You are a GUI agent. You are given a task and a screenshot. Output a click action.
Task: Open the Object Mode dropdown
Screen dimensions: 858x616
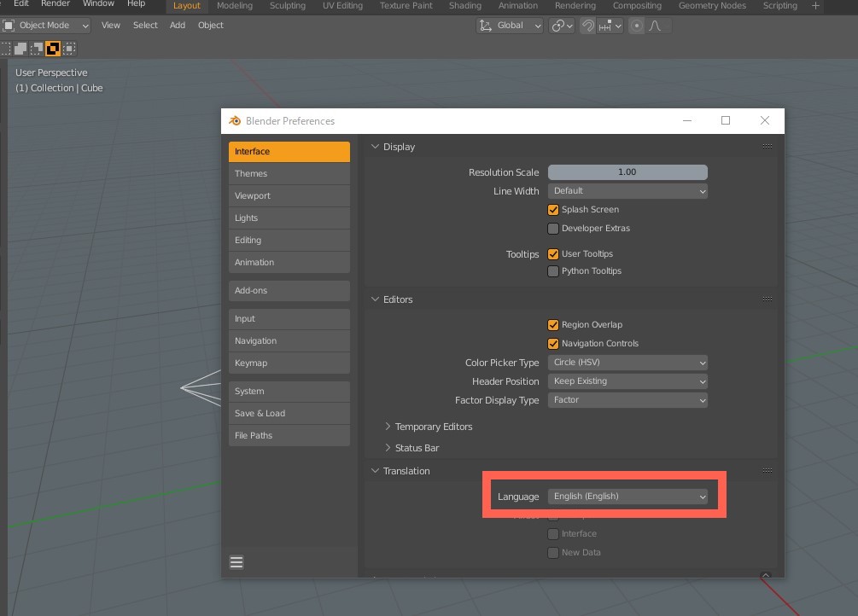pyautogui.click(x=46, y=25)
